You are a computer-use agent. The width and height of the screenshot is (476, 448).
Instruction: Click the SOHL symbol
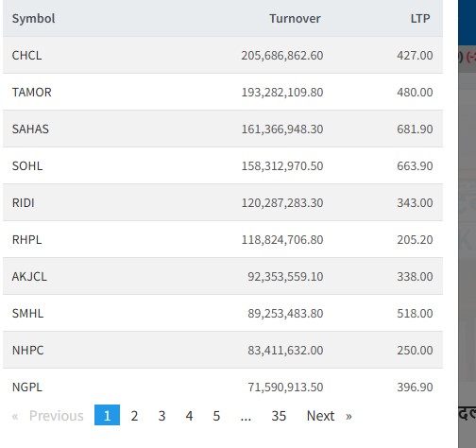click(27, 166)
